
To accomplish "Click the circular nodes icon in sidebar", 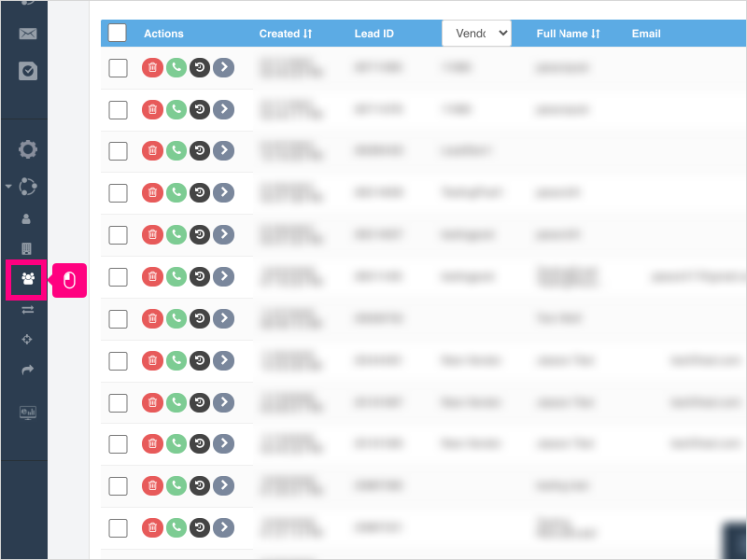I will 28,186.
